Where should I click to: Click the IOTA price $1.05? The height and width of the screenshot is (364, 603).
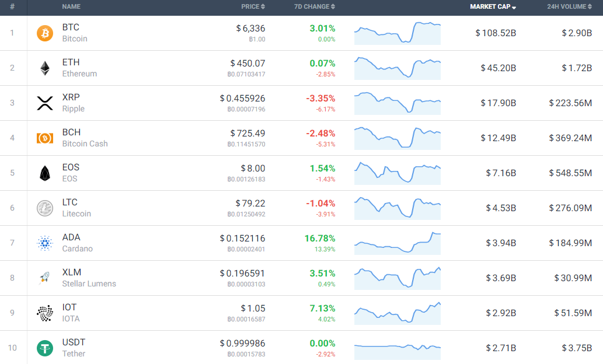pyautogui.click(x=253, y=308)
